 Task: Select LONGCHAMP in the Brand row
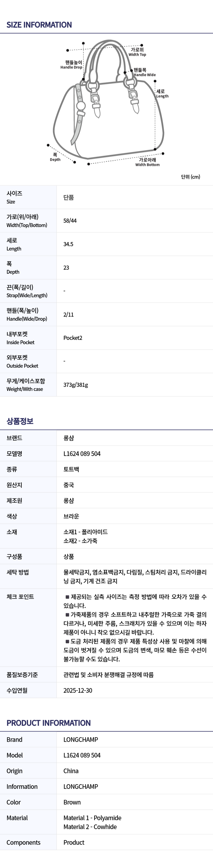point(81,739)
